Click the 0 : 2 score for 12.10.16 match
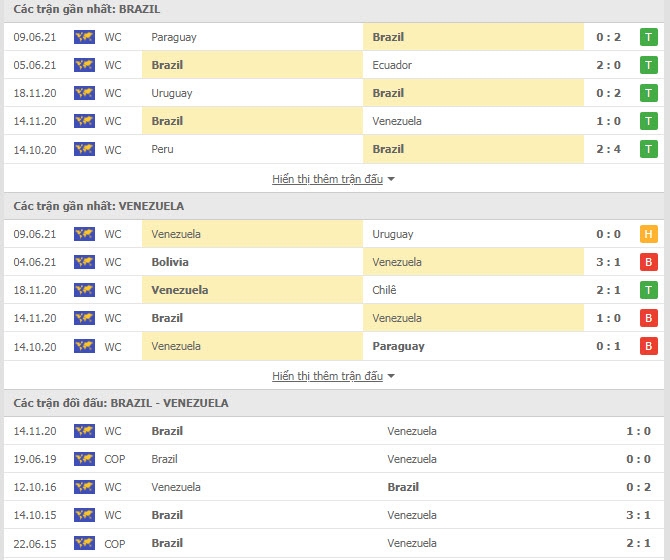The height and width of the screenshot is (560, 670). pos(638,487)
